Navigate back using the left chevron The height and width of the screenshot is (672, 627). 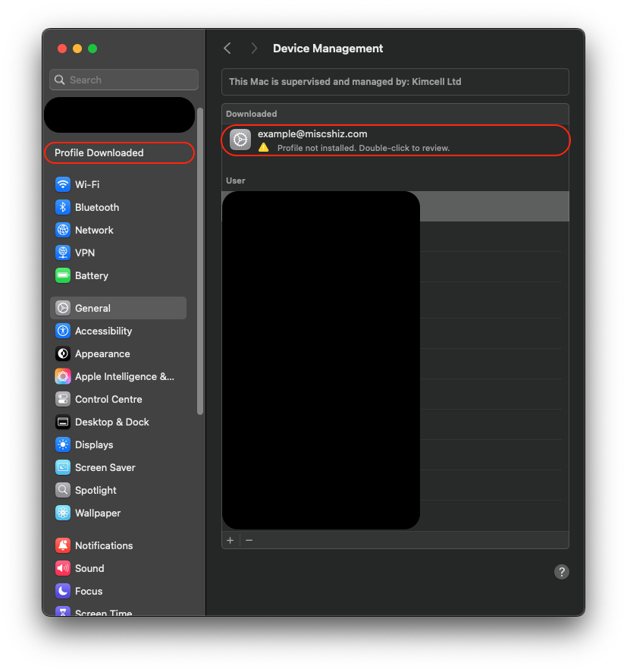coord(227,48)
